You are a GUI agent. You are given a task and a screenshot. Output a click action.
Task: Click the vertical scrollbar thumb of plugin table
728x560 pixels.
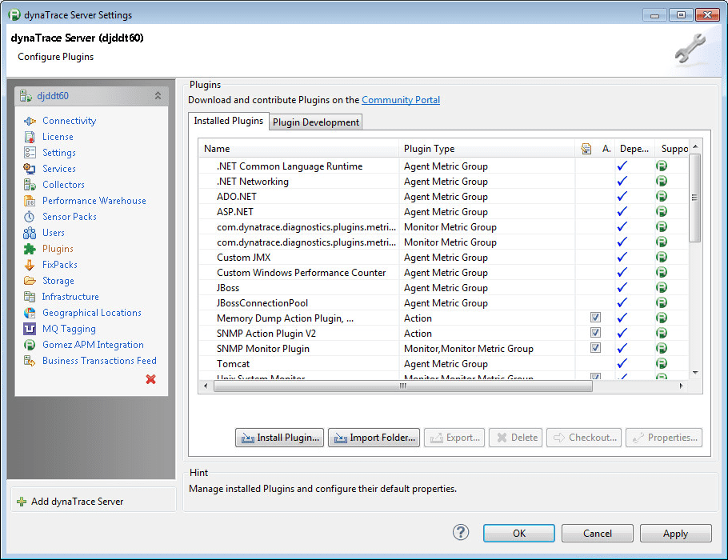coord(694,198)
